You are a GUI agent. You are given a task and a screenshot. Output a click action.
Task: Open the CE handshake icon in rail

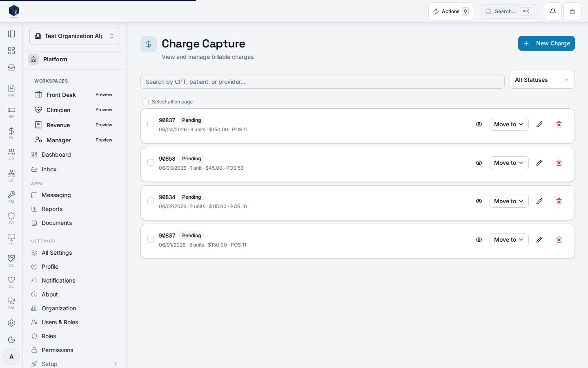(11, 260)
